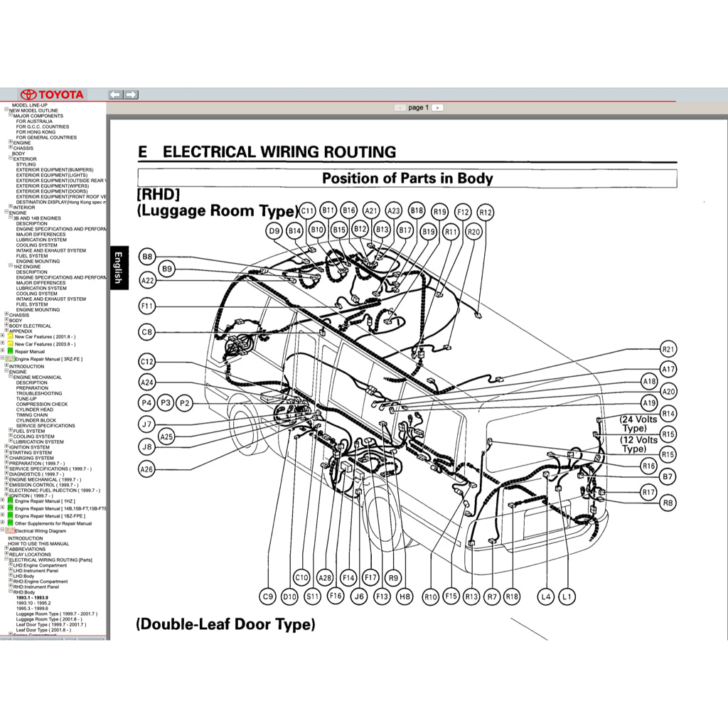
Task: Click the green Repair Manual book icon
Action: point(10,350)
